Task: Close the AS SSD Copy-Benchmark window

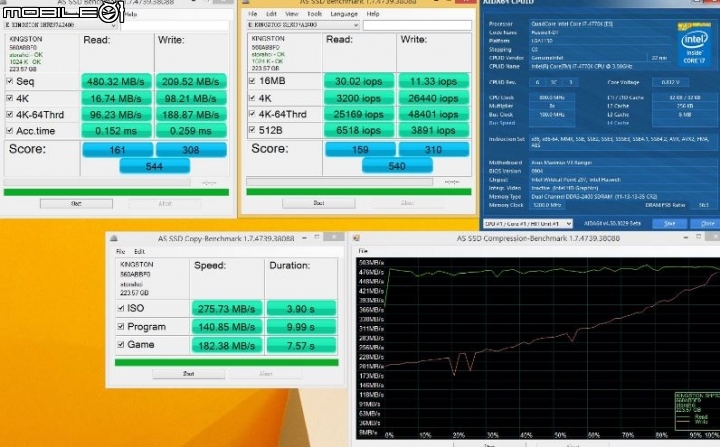Action: [x=333, y=237]
